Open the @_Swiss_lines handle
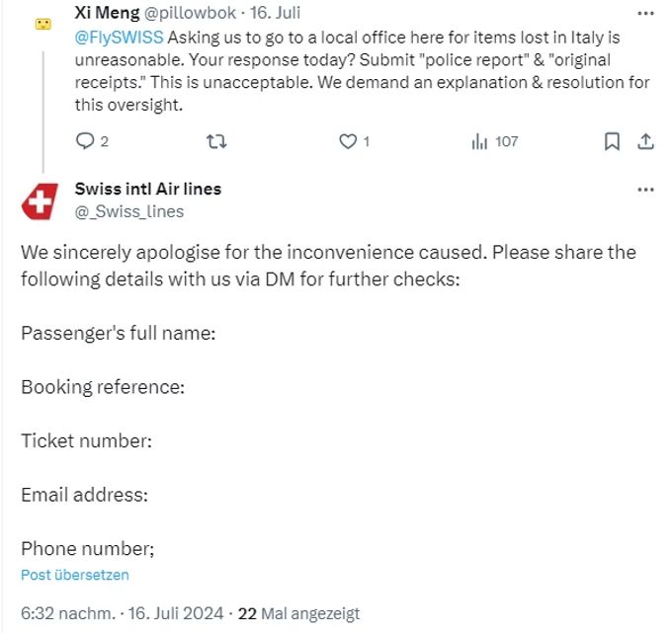The width and height of the screenshot is (672, 633). point(129,211)
